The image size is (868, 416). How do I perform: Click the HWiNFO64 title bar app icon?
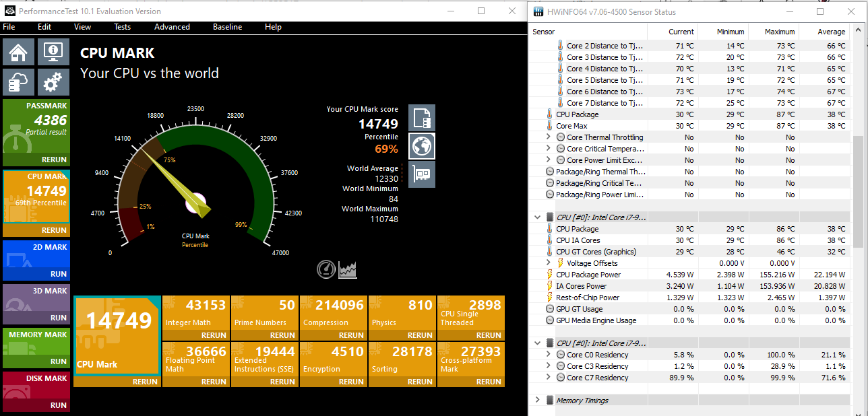(x=538, y=11)
